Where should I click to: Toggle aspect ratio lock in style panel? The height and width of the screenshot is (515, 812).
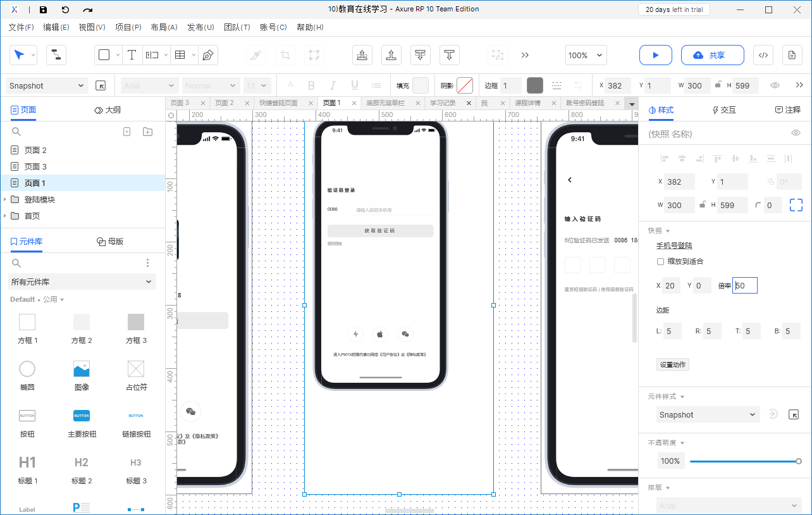click(702, 205)
